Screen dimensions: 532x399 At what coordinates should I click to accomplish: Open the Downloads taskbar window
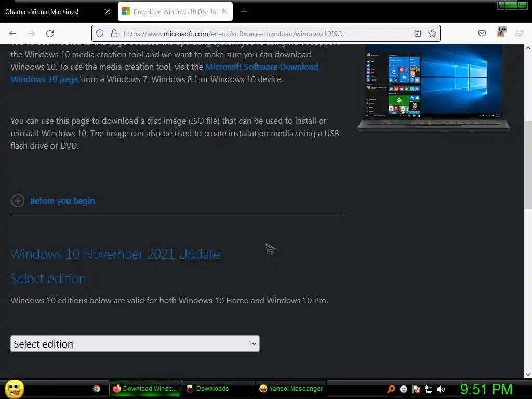[x=218, y=389]
